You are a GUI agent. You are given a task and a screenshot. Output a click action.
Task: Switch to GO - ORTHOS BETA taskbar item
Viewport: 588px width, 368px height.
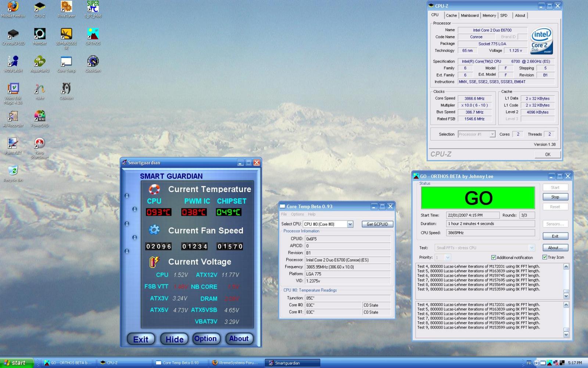[68, 363]
